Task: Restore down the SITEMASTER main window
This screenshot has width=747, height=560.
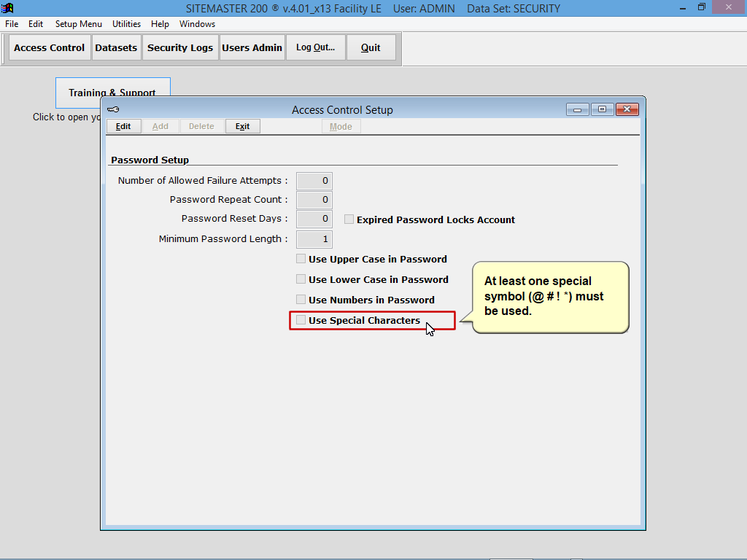Action: pos(702,7)
